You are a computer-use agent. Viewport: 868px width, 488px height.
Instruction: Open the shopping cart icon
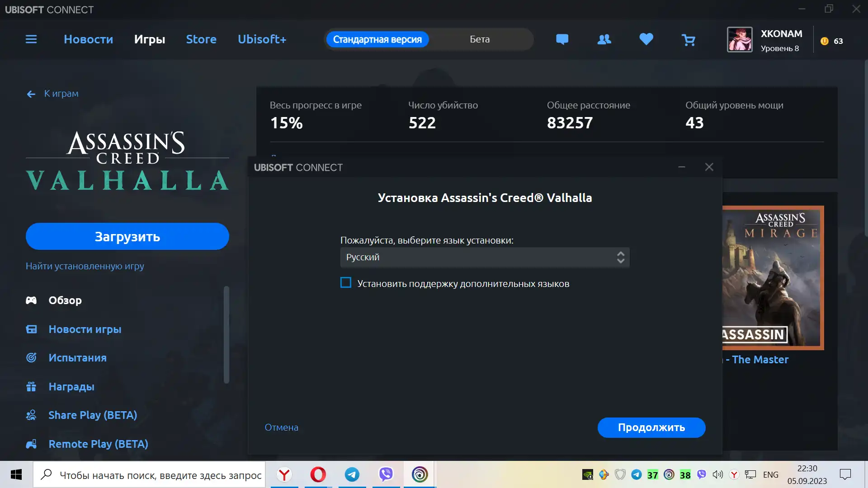pyautogui.click(x=688, y=40)
